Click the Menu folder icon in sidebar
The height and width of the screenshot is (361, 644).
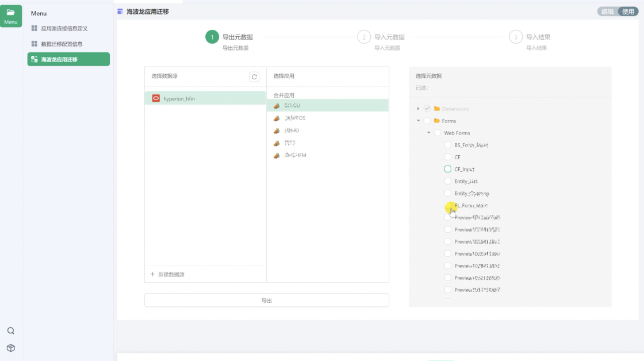click(11, 13)
